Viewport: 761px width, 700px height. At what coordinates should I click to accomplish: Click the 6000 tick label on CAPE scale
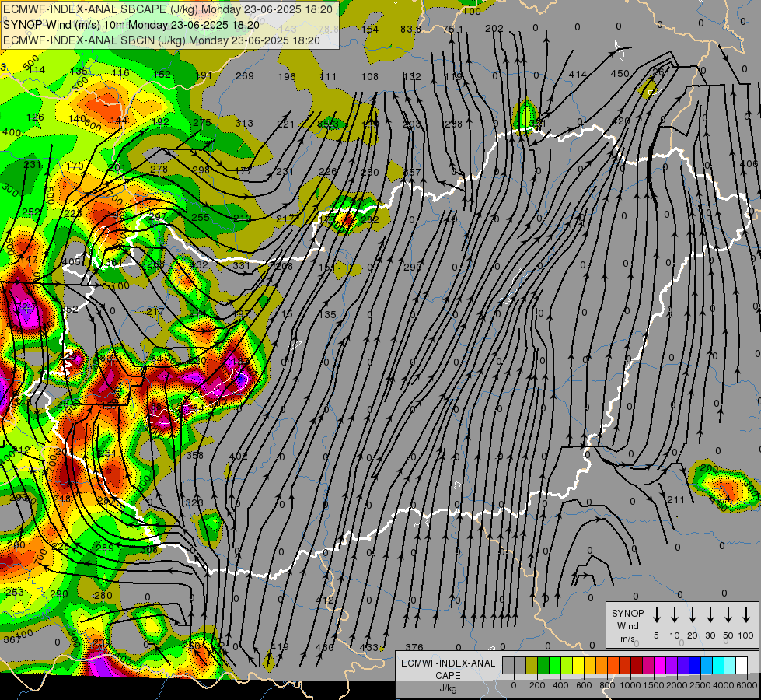point(747,685)
